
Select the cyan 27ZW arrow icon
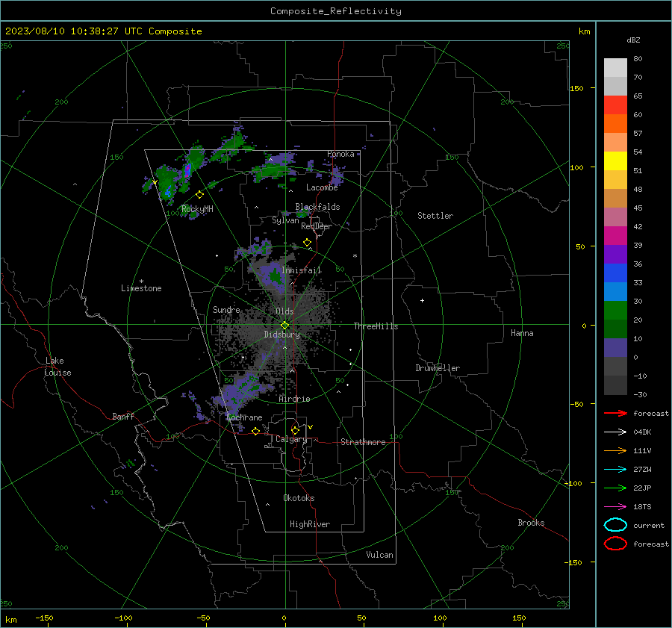pyautogui.click(x=615, y=470)
